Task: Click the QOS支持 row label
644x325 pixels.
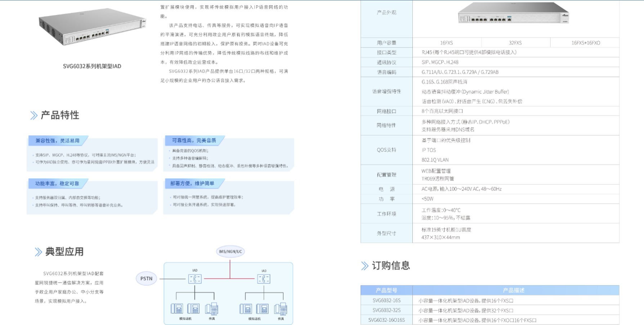Action: point(386,150)
